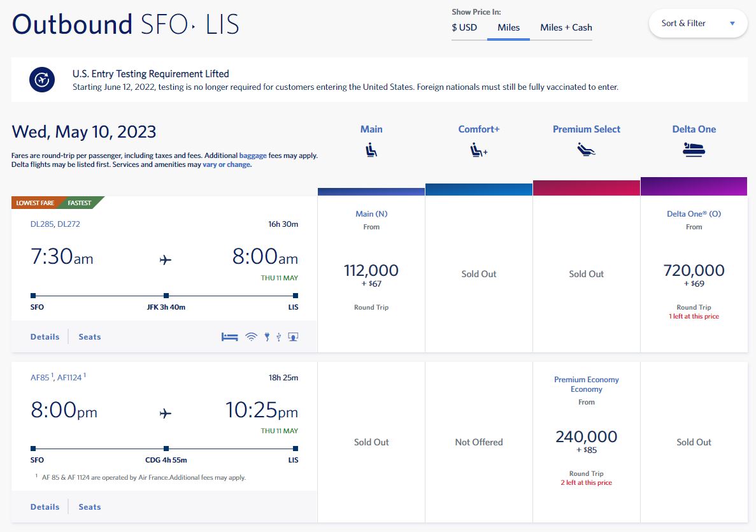Select the Comfort+ seat icon

478,149
